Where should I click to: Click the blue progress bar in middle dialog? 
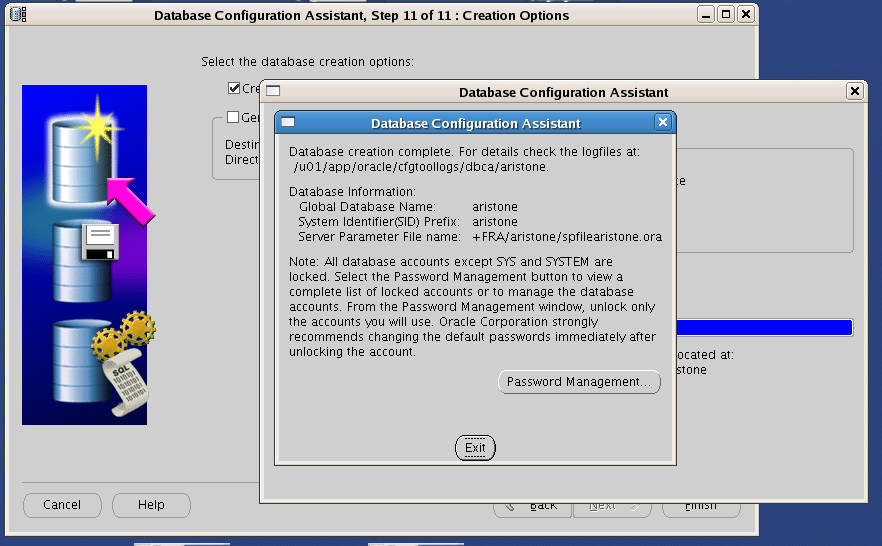(x=764, y=328)
